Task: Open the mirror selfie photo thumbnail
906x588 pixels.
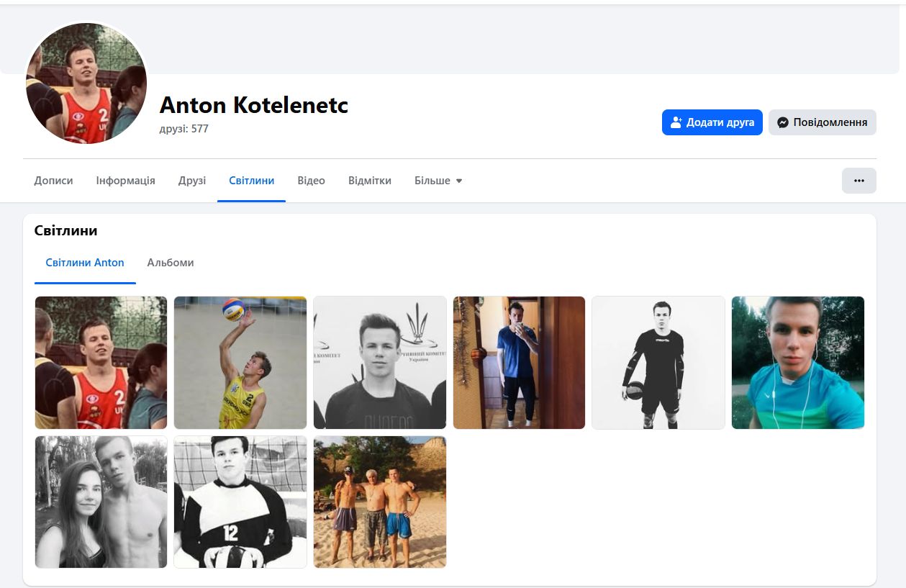Action: 519,363
